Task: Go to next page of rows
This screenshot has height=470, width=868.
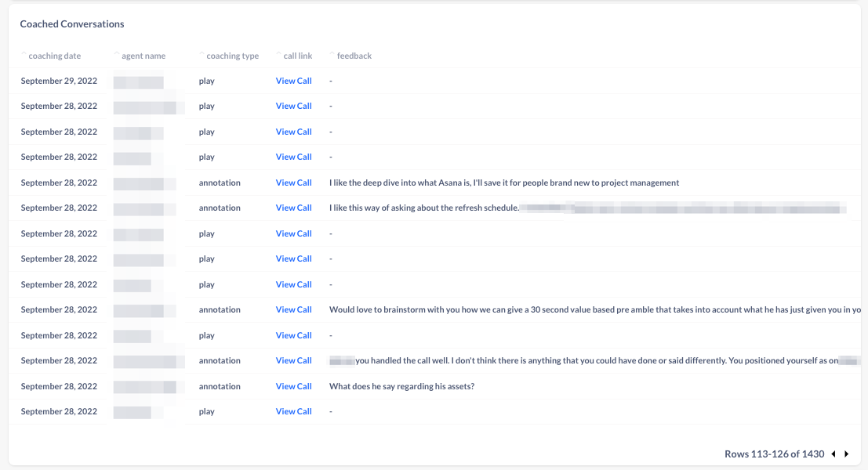Action: click(x=847, y=454)
